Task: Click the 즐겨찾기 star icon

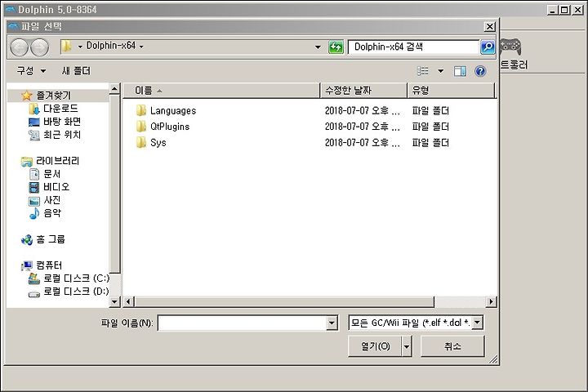Action: [x=27, y=96]
